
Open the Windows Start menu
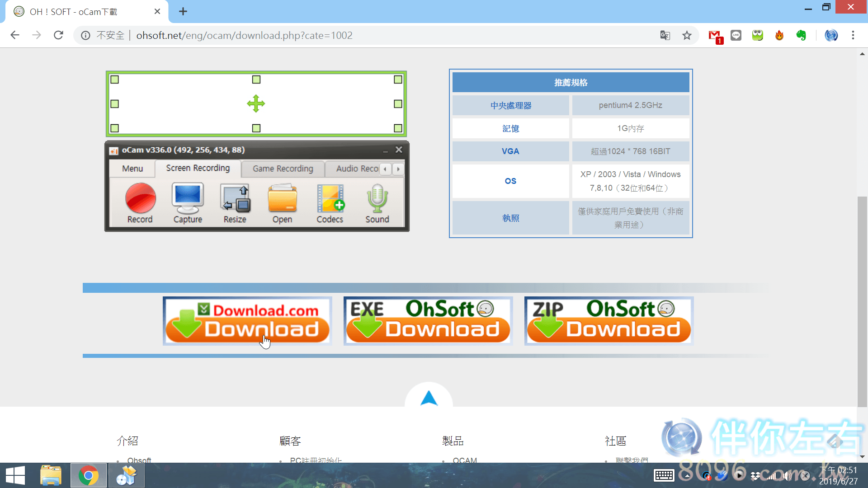pos(15,475)
